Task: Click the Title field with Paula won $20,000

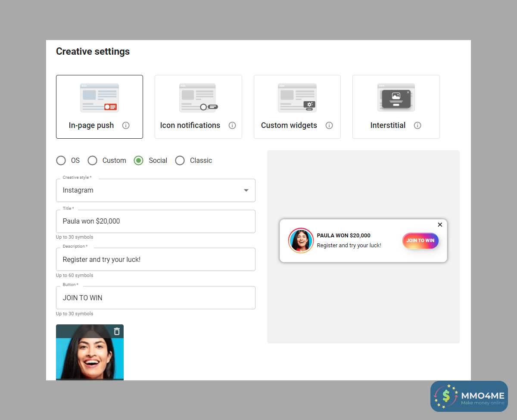Action: pyautogui.click(x=156, y=221)
